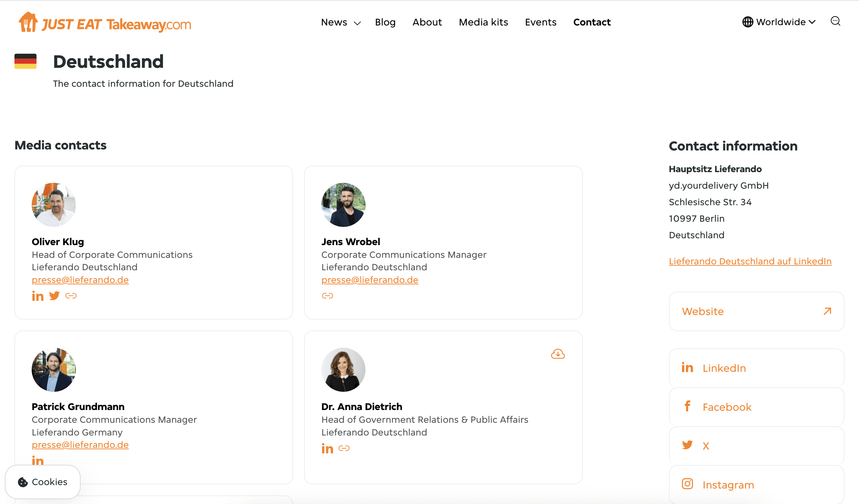
Task: Click the German flag icon
Action: [x=25, y=61]
